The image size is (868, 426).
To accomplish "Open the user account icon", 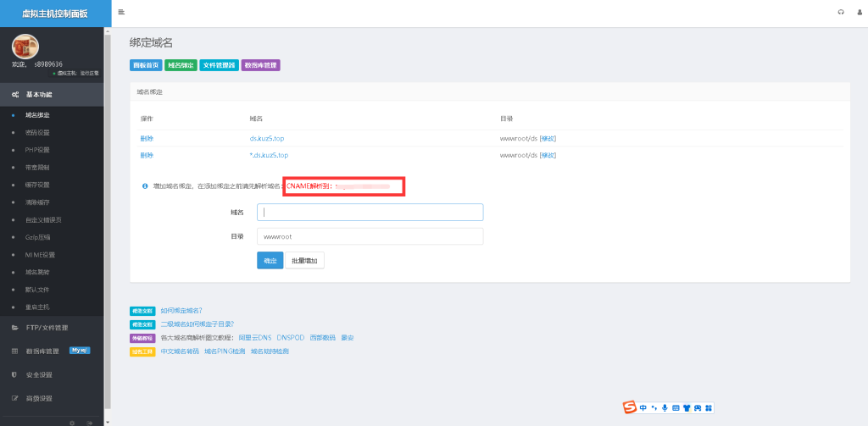I will pyautogui.click(x=860, y=12).
